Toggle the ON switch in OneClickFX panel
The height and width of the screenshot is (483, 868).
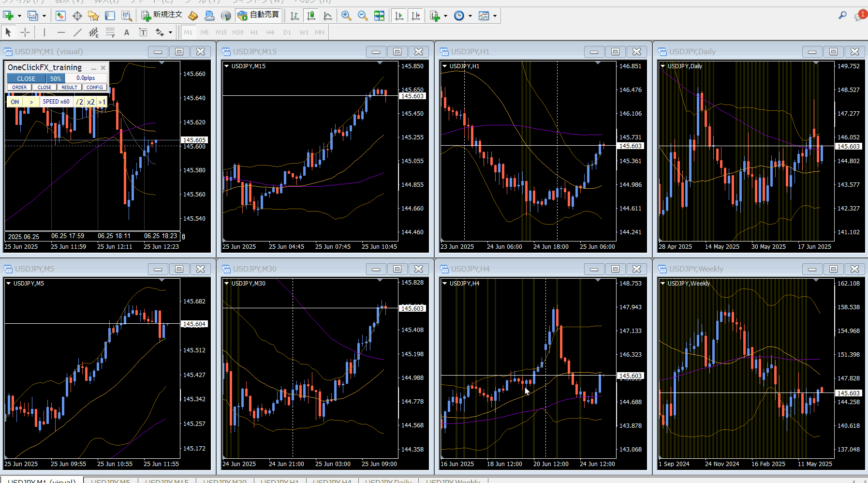tap(15, 102)
